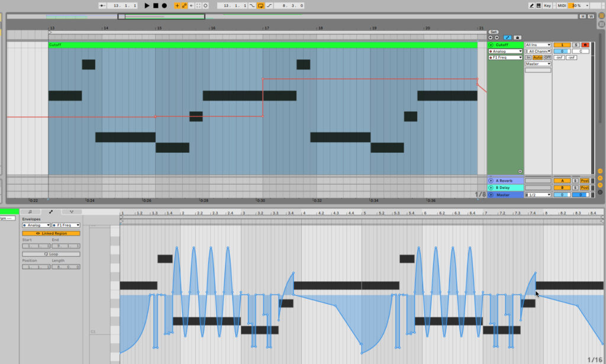The width and height of the screenshot is (606, 364).
Task: Open the All Ins input dropdown
Action: [x=537, y=45]
